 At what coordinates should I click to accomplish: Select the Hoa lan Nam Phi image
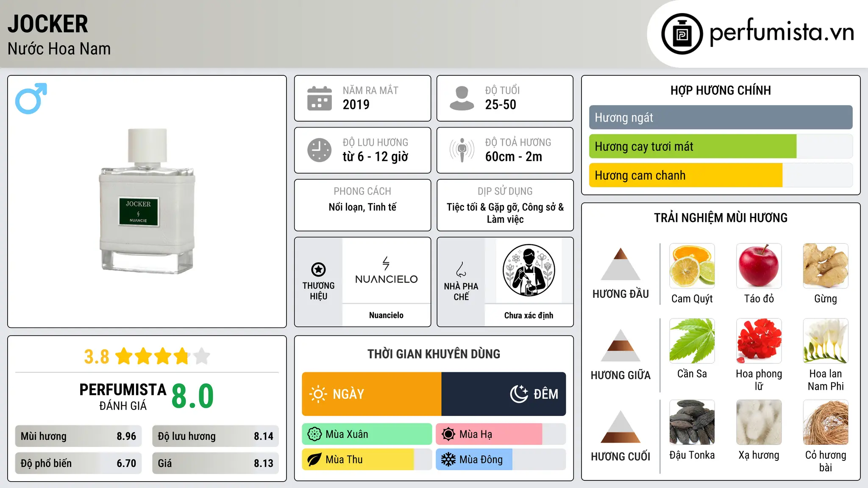pos(826,341)
